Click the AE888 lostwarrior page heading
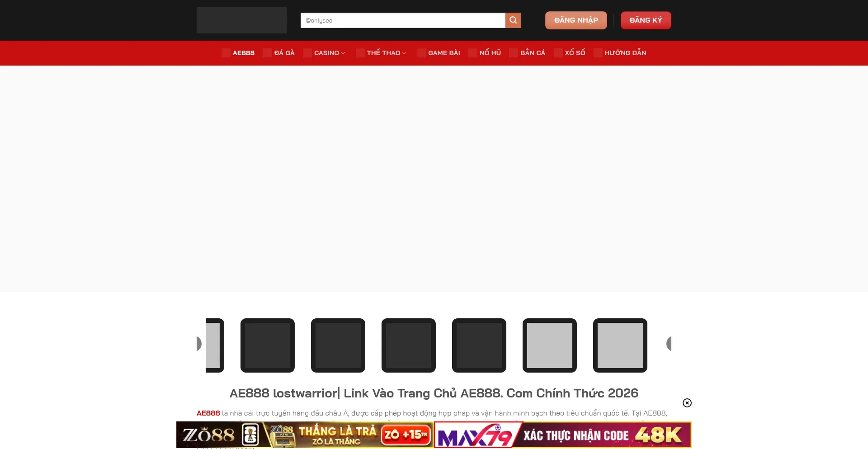This screenshot has width=868, height=449. (x=434, y=393)
